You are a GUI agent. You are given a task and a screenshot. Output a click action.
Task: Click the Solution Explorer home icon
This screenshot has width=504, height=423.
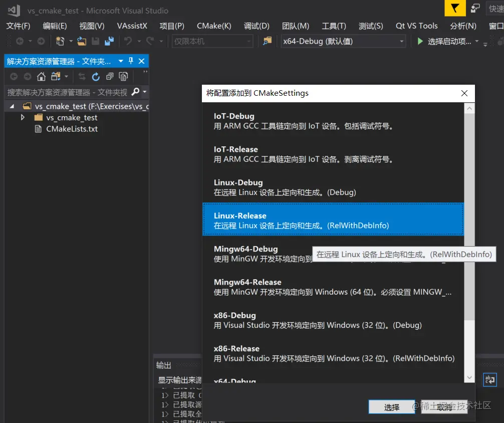(x=41, y=76)
